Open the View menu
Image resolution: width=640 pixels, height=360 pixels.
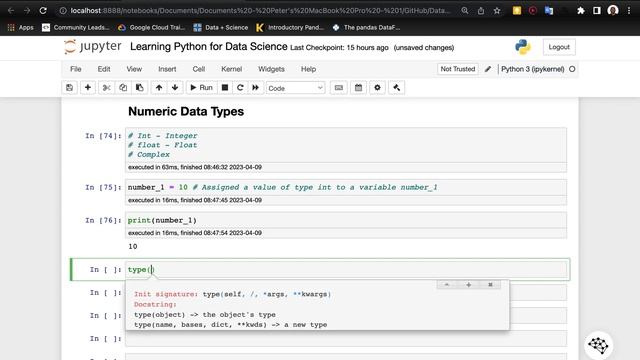pyautogui.click(x=134, y=69)
